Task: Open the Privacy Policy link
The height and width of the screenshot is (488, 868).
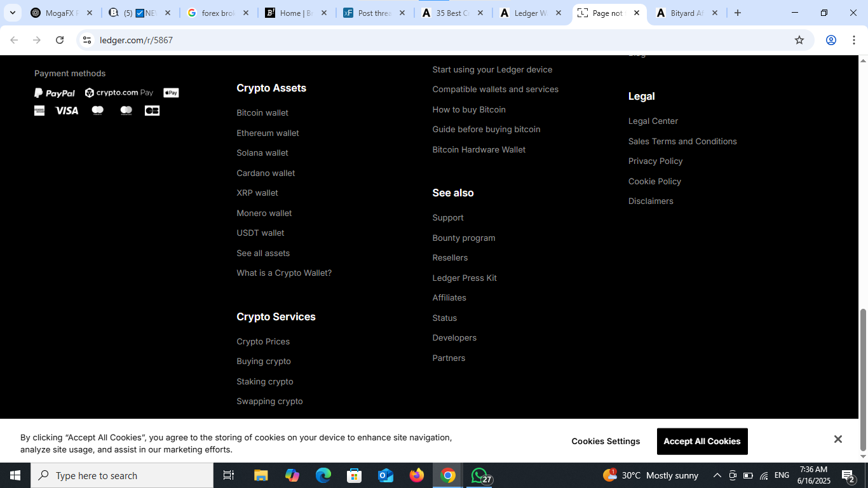Action: tap(656, 161)
